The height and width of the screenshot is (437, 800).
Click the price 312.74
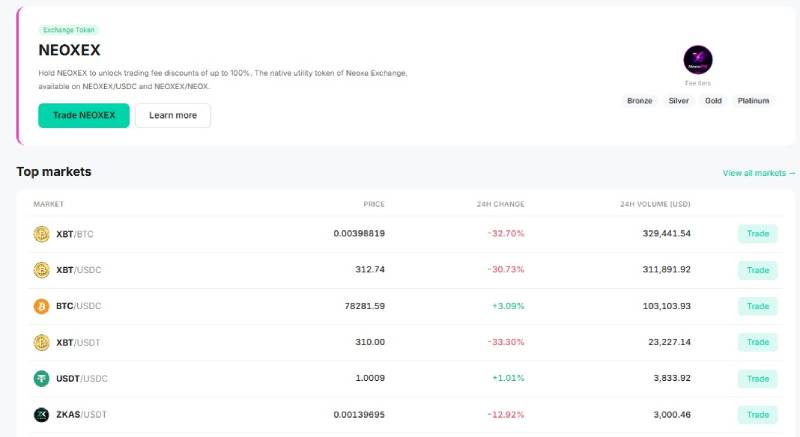[370, 269]
